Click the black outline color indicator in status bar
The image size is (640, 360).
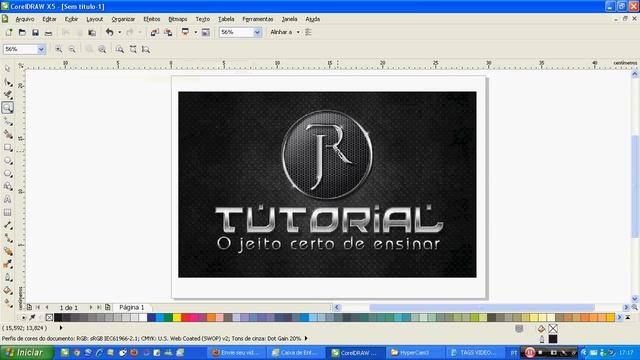pyautogui.click(x=553, y=339)
